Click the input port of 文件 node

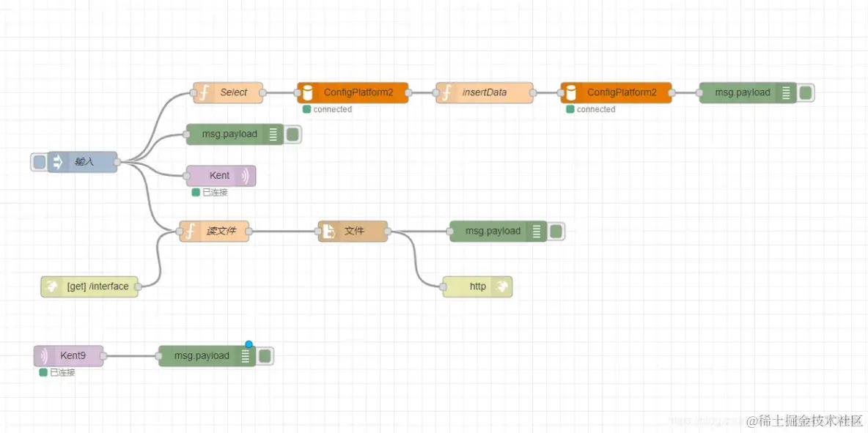pos(318,232)
